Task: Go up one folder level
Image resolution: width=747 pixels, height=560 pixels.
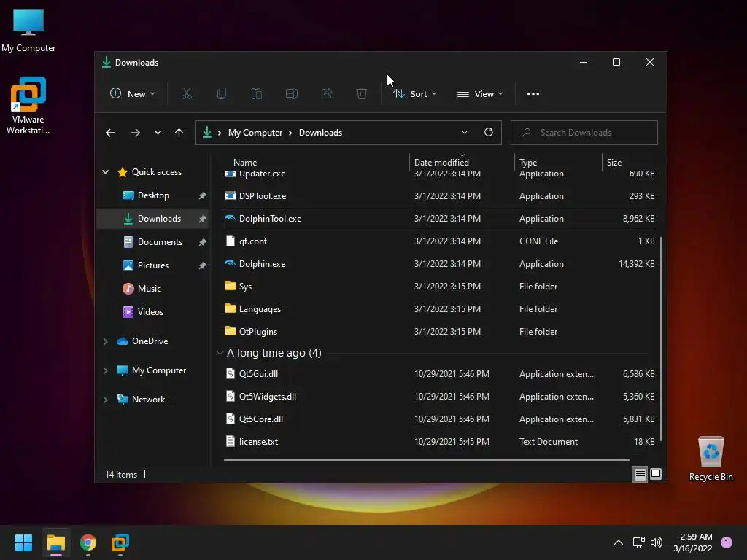Action: [179, 133]
